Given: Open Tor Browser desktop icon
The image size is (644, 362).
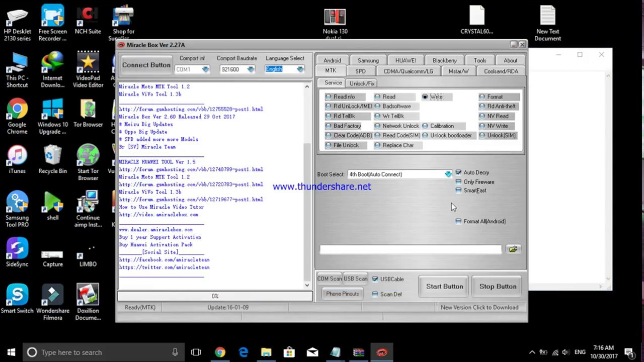Looking at the screenshot, I should click(x=88, y=113).
